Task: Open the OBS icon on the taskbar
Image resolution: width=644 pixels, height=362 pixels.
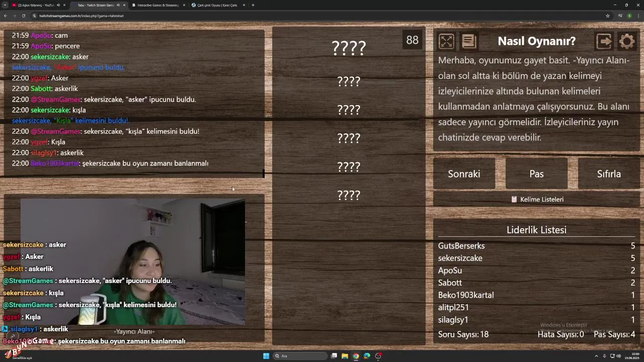Action: click(x=378, y=356)
